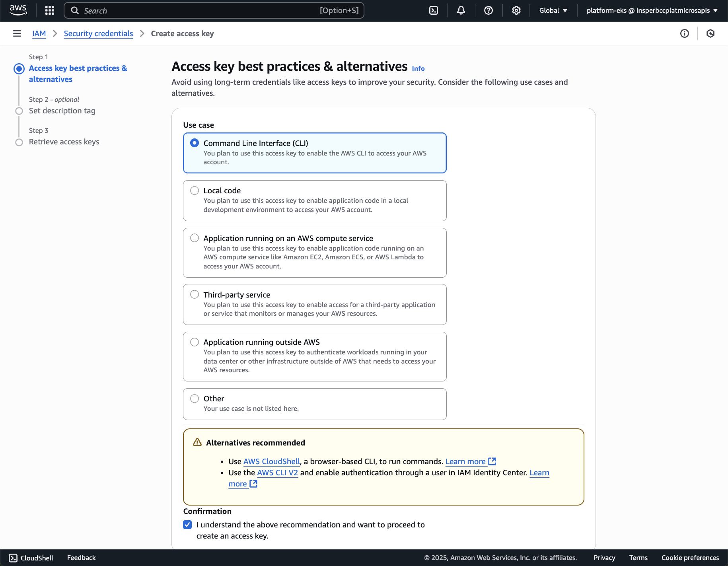Image resolution: width=728 pixels, height=566 pixels.
Task: Toggle the side navigation hamburger menu
Action: tap(17, 33)
